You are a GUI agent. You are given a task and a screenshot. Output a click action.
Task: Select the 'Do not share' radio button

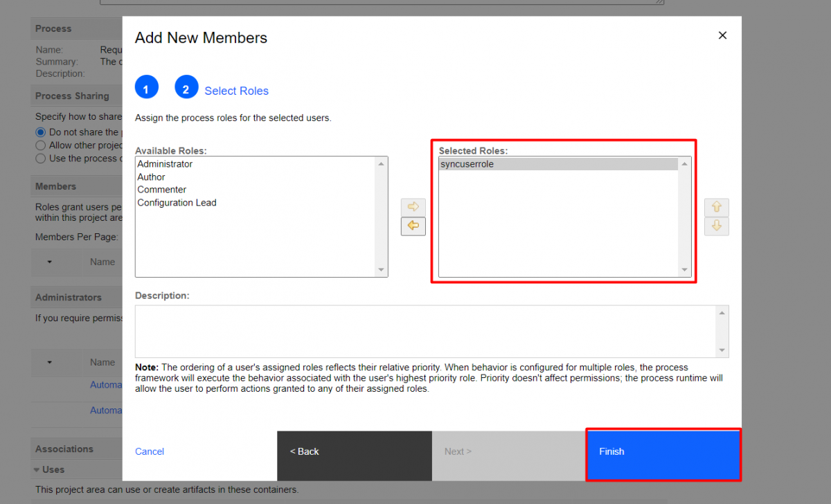point(40,132)
